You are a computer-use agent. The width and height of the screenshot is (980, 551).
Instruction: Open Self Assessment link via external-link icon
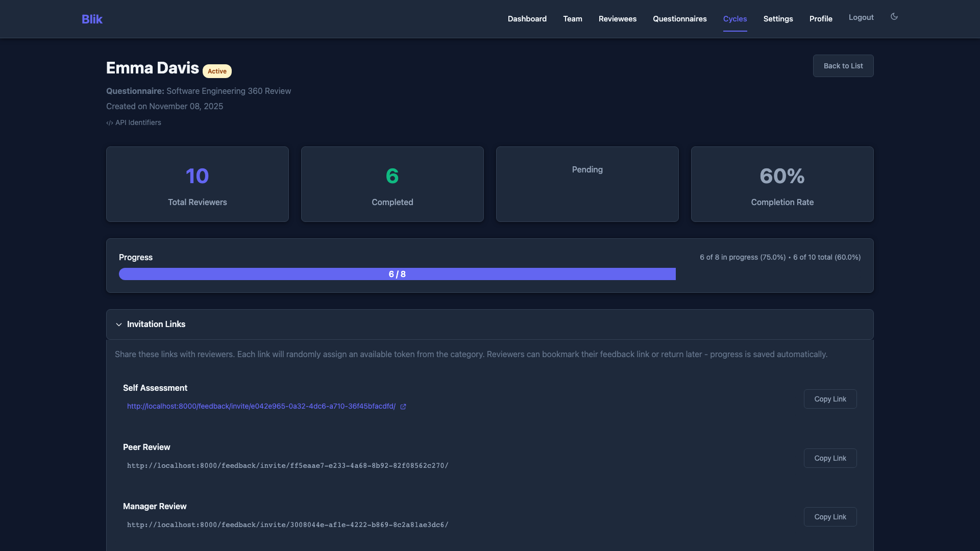click(404, 407)
